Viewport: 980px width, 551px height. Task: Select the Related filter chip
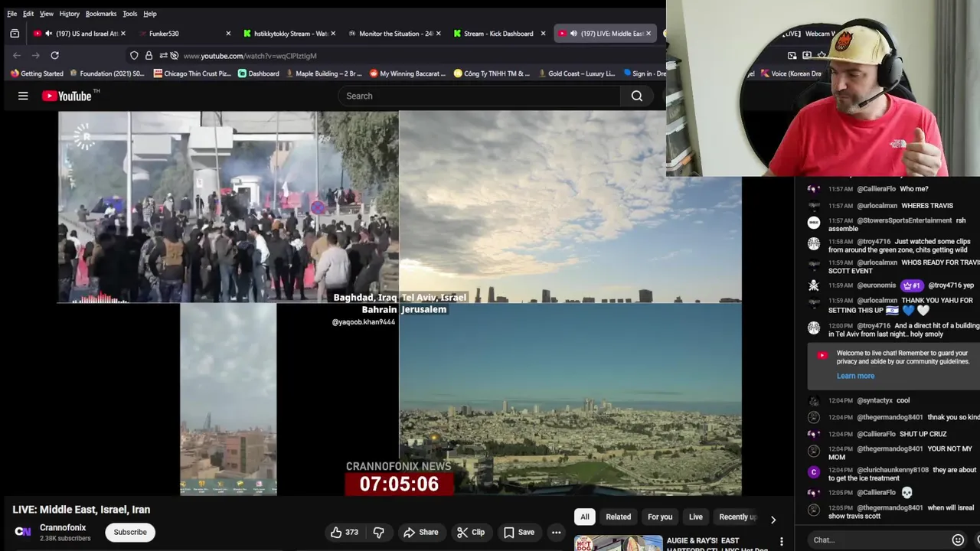pyautogui.click(x=619, y=517)
